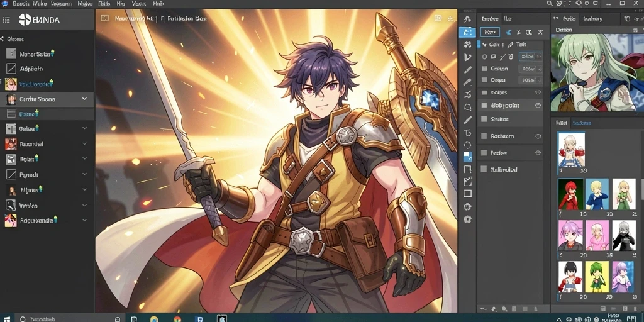Expand the Varifico sidebar item chevron
Screen dimensions: 644x322
(x=84, y=205)
